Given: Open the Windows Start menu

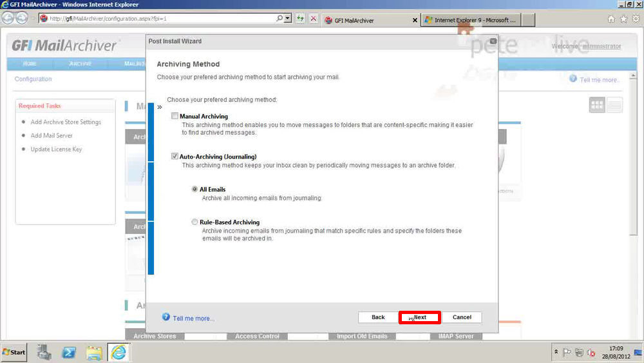Looking at the screenshot, I should tap(14, 352).
